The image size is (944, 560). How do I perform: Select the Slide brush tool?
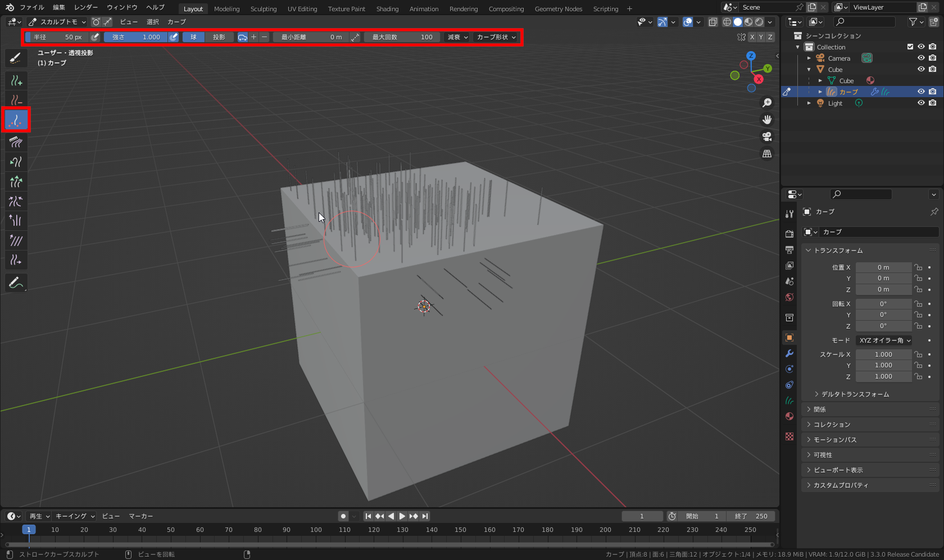[16, 260]
